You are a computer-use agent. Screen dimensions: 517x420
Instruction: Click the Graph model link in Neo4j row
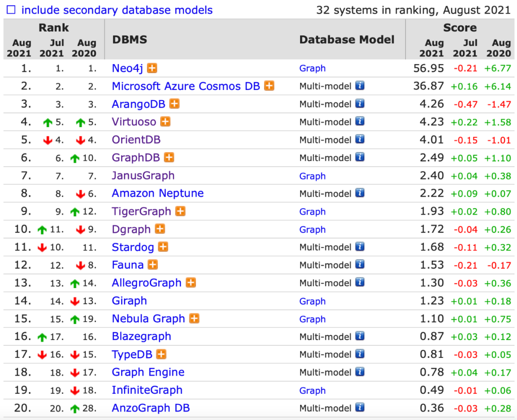pyautogui.click(x=312, y=68)
